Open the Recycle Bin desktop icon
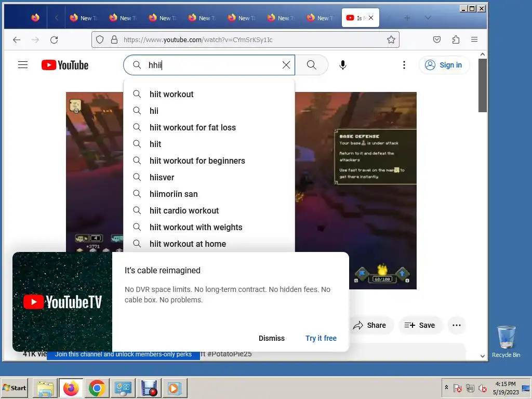 [x=506, y=341]
